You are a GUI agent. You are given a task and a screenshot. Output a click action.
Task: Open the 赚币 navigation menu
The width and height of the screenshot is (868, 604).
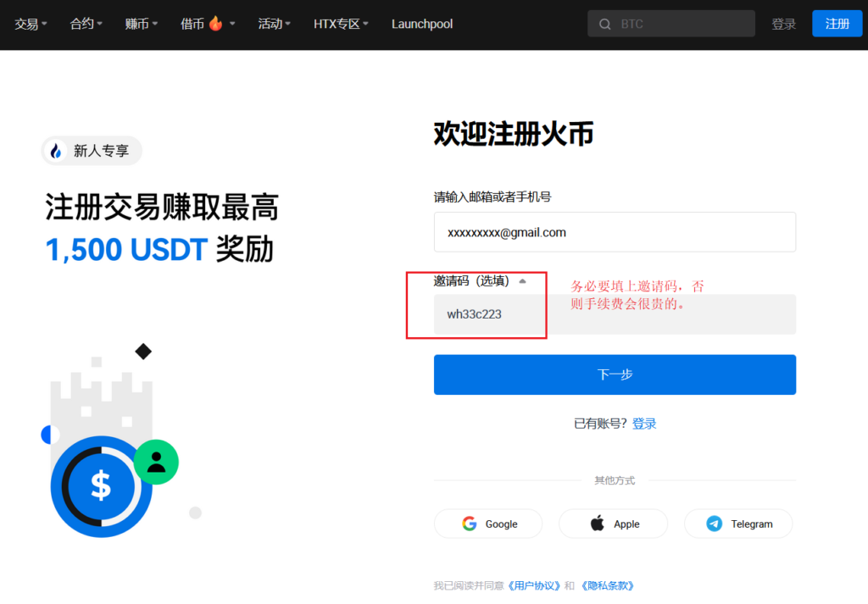click(x=142, y=24)
